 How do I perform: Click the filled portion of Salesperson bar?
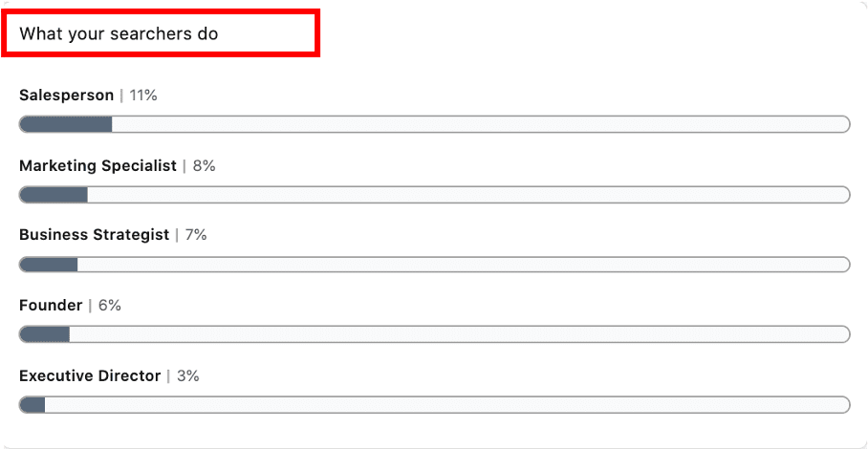66,124
